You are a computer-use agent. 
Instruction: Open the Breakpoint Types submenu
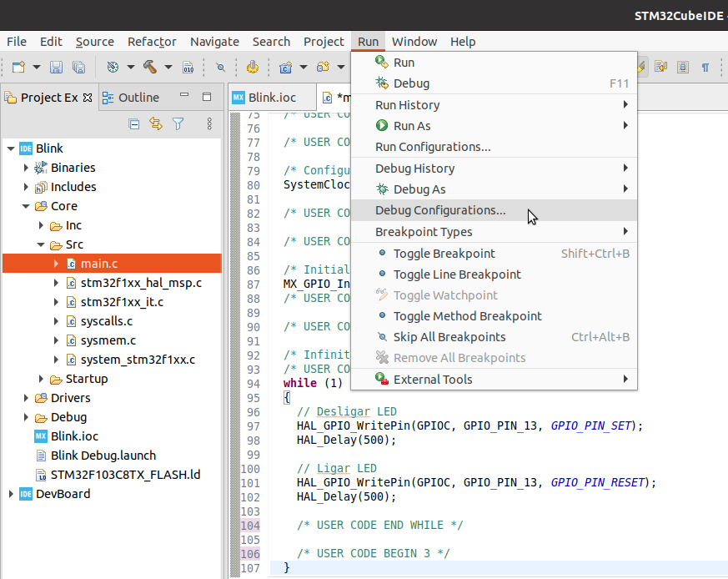pos(494,232)
